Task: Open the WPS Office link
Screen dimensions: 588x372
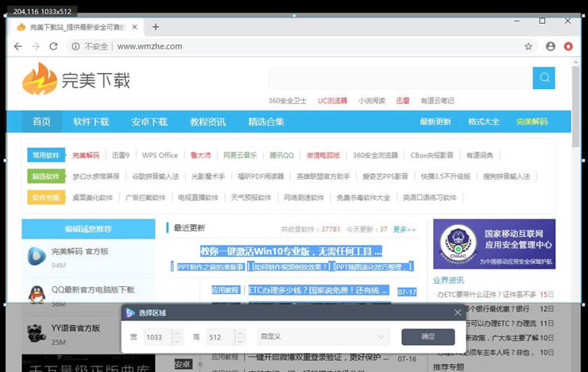Action: click(x=160, y=155)
